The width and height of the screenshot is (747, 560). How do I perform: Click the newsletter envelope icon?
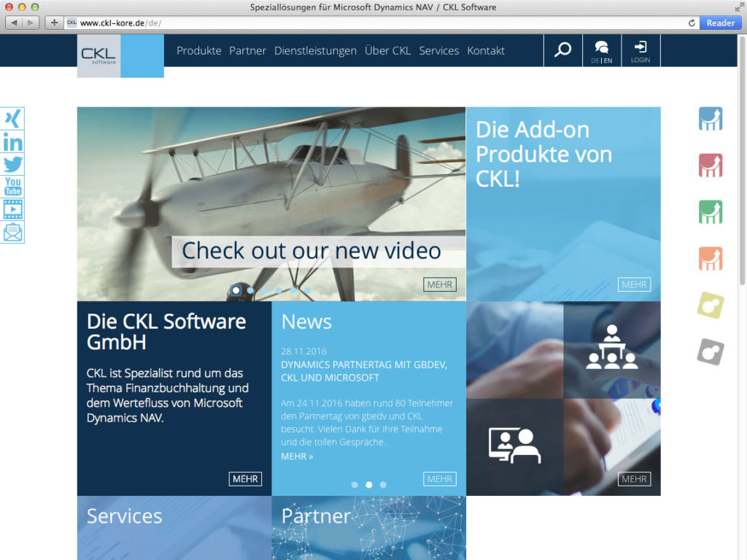[x=12, y=232]
